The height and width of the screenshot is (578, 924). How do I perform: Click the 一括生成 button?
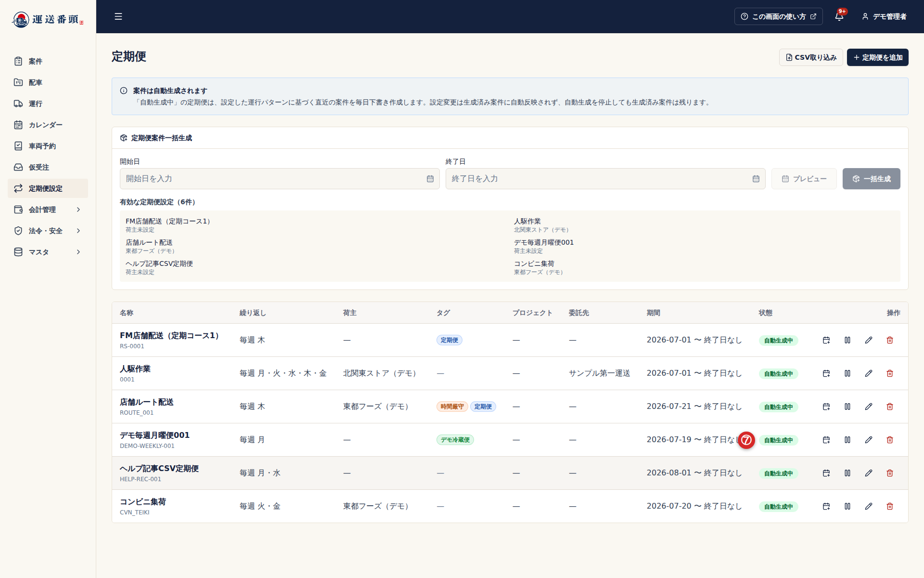[x=872, y=179]
